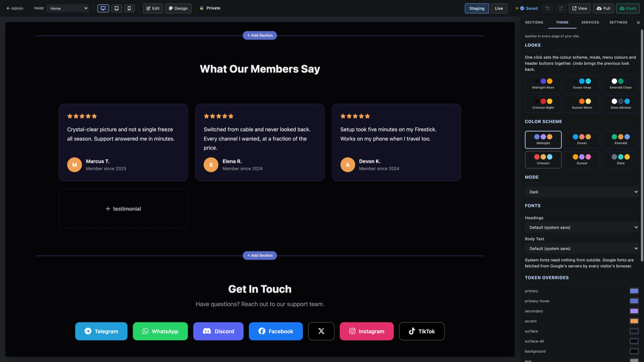
Task: Click the primary token color swatch
Action: (x=634, y=291)
